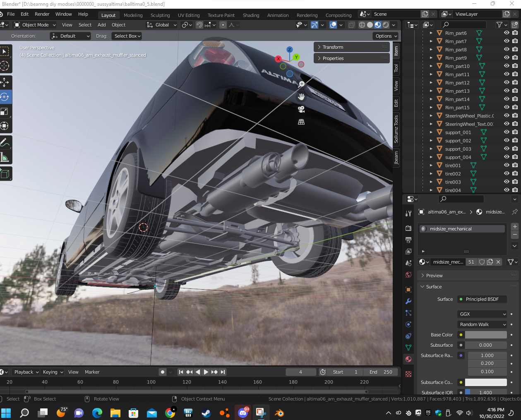Open the Physics properties tab

point(408,324)
